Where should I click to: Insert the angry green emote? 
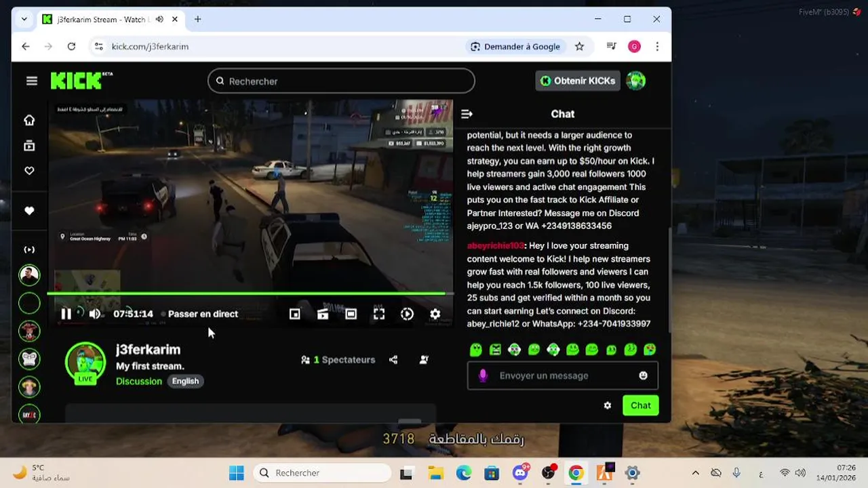coord(496,350)
